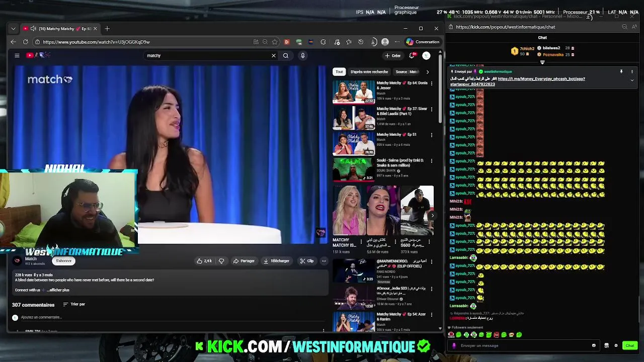
Task: Run YouTube search with magnifier icon
Action: [x=286, y=55]
